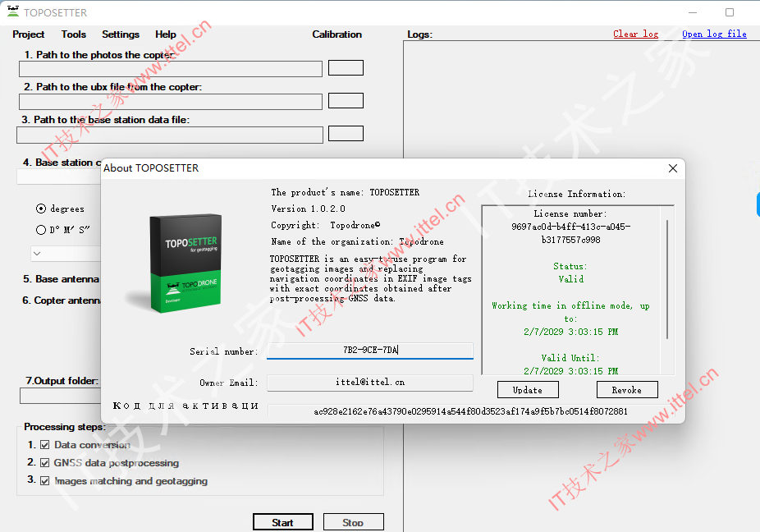Click the TOPOSETTER app icon in title bar
This screenshot has width=760, height=532.
tap(13, 11)
